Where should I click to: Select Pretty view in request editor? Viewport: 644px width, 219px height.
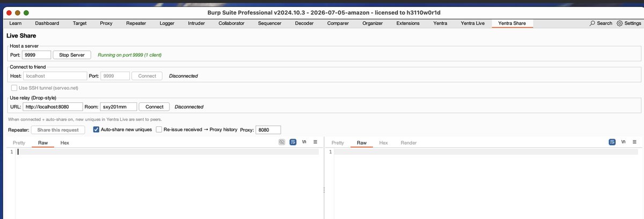tap(19, 142)
